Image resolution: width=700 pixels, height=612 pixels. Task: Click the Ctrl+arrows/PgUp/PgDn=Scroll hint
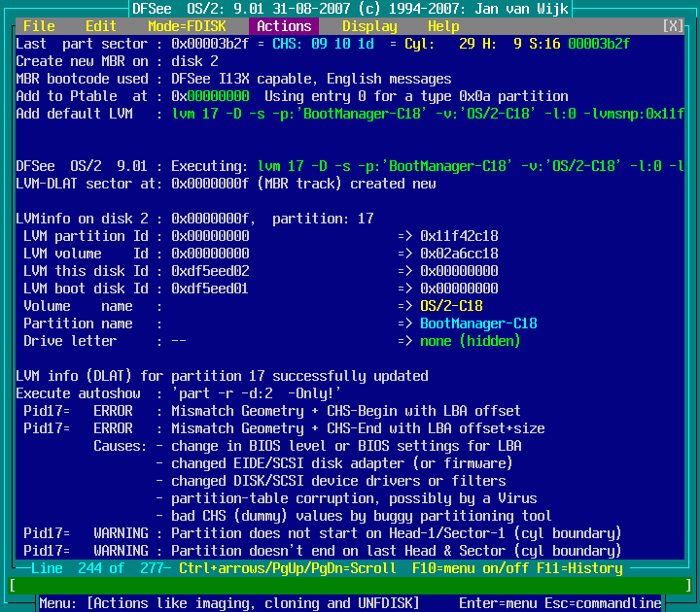(x=288, y=568)
